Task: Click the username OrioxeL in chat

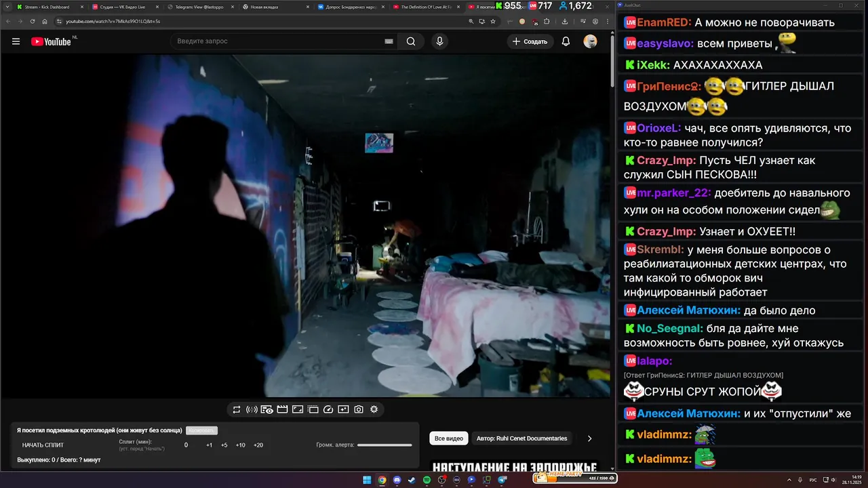Action: pos(658,128)
